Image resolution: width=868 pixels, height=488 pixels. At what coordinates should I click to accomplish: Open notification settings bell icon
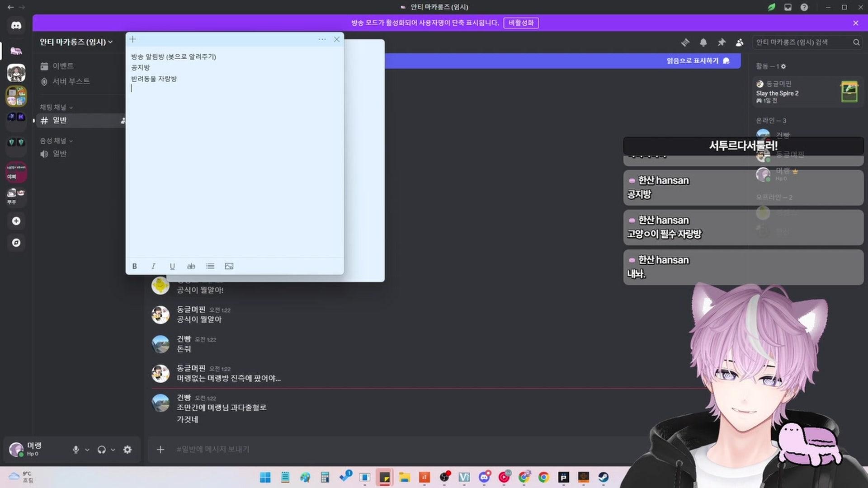703,42
